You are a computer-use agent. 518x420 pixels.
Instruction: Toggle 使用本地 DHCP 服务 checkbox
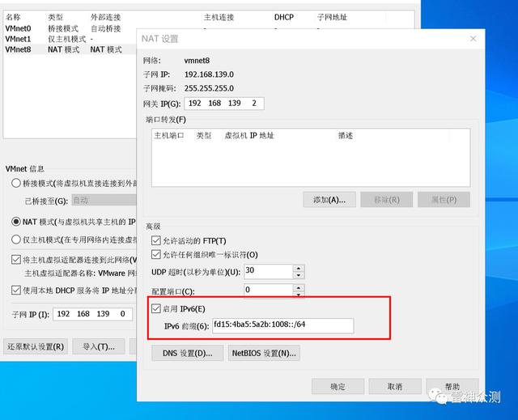click(x=16, y=291)
